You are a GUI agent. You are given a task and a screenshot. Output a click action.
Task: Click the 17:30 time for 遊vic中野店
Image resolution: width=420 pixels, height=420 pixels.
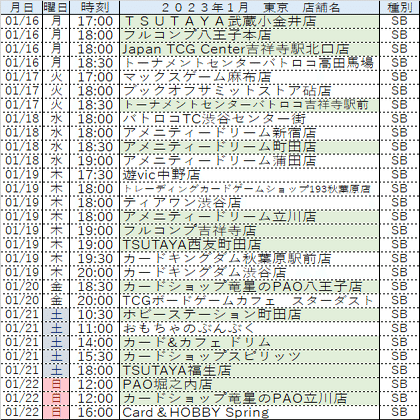95,175
